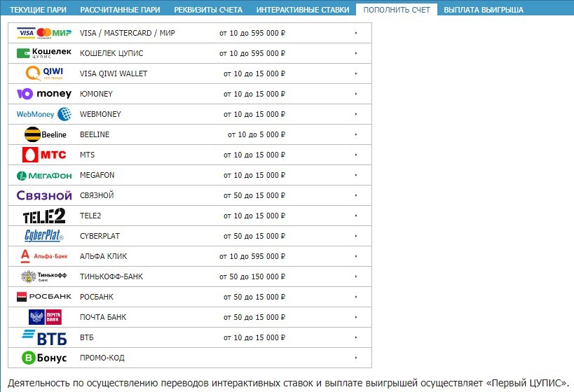Click the Beeline logo

tap(46, 134)
